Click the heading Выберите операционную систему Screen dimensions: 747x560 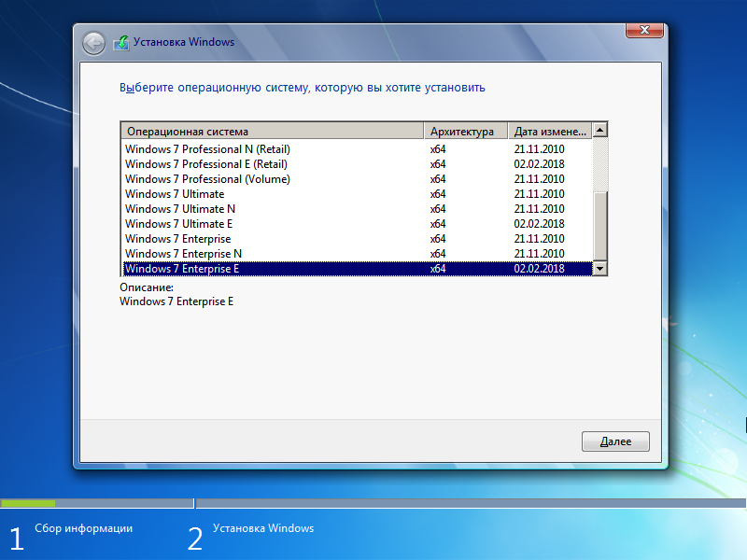[x=302, y=88]
